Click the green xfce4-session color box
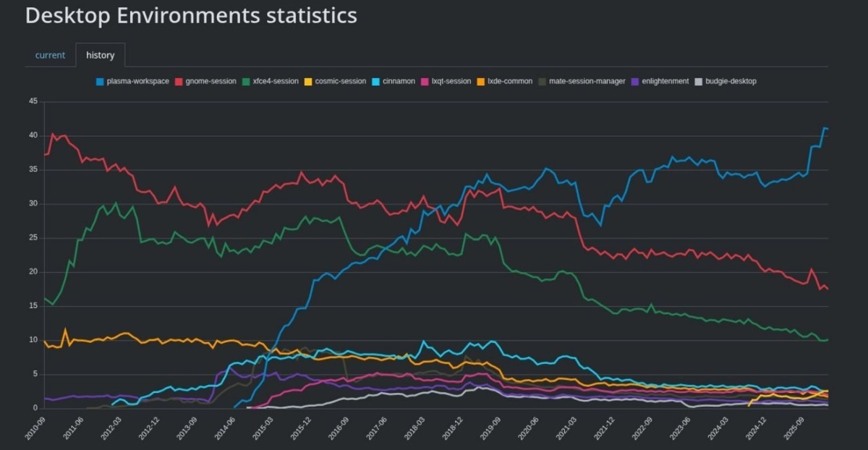 pos(246,81)
